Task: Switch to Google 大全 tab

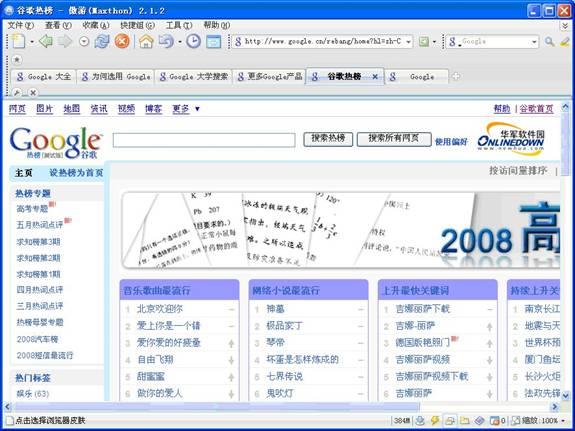Action: coord(44,77)
